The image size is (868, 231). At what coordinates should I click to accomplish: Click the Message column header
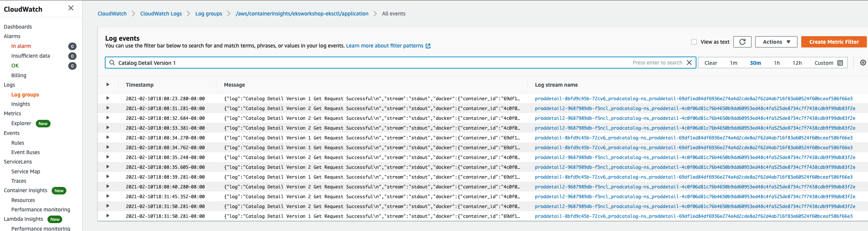point(235,85)
